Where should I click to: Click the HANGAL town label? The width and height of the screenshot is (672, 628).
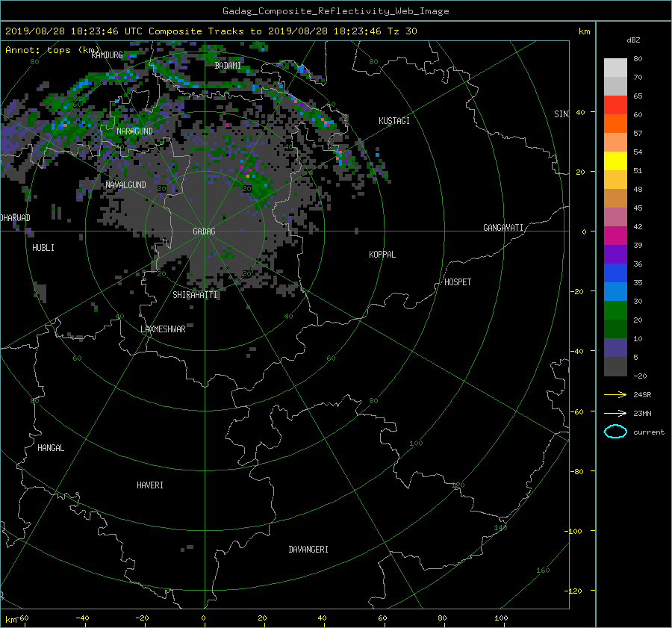coord(51,448)
